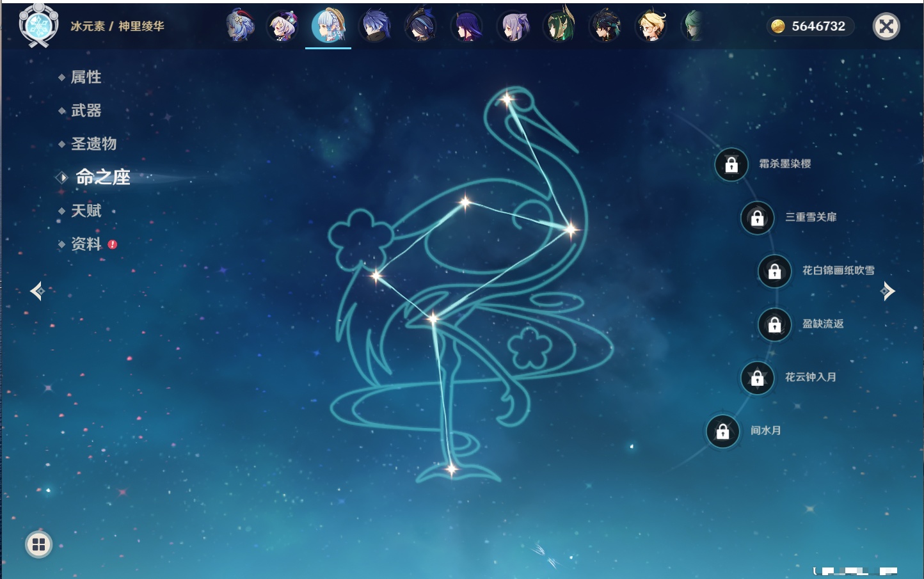Pick the partially visible green-haired avatar
Image resolution: width=924 pixels, height=579 pixels.
[x=693, y=26]
